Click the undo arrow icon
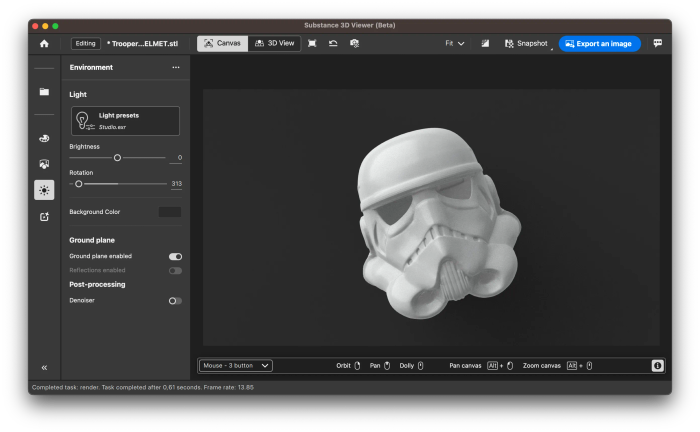 coord(333,43)
